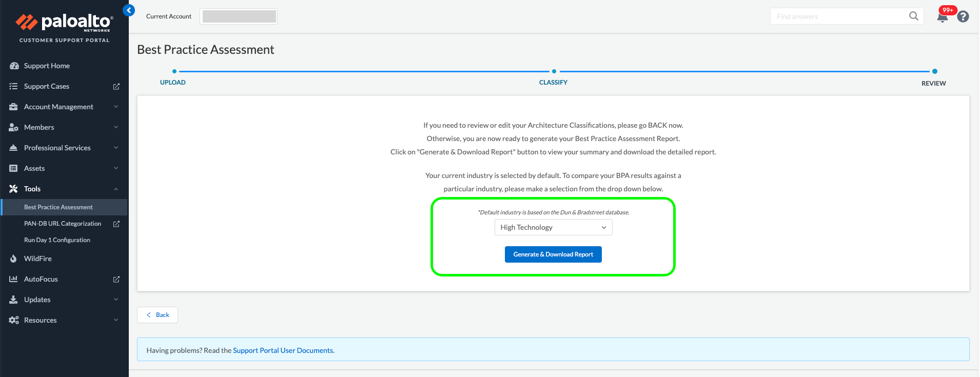Select Best Practice Assessment in sidebar

[64, 207]
